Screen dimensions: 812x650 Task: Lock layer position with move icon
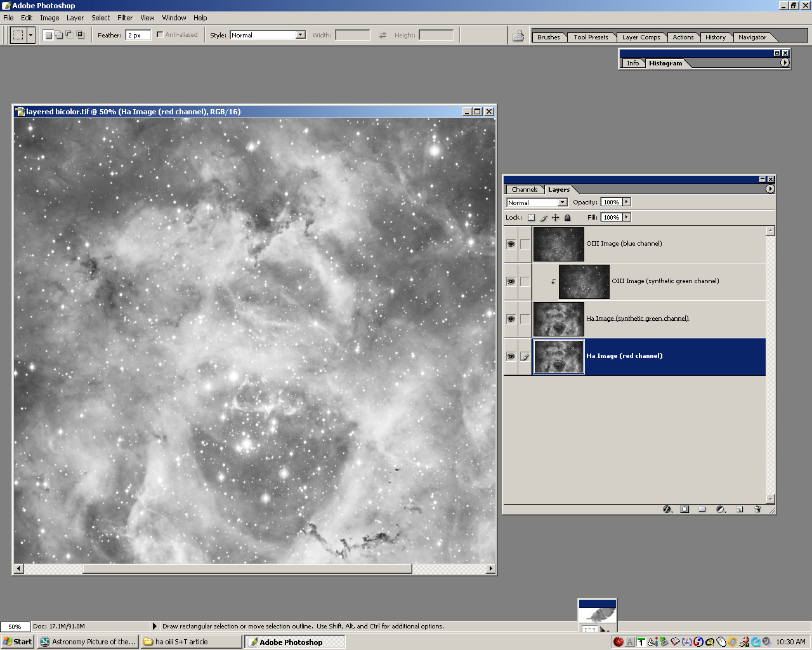556,218
